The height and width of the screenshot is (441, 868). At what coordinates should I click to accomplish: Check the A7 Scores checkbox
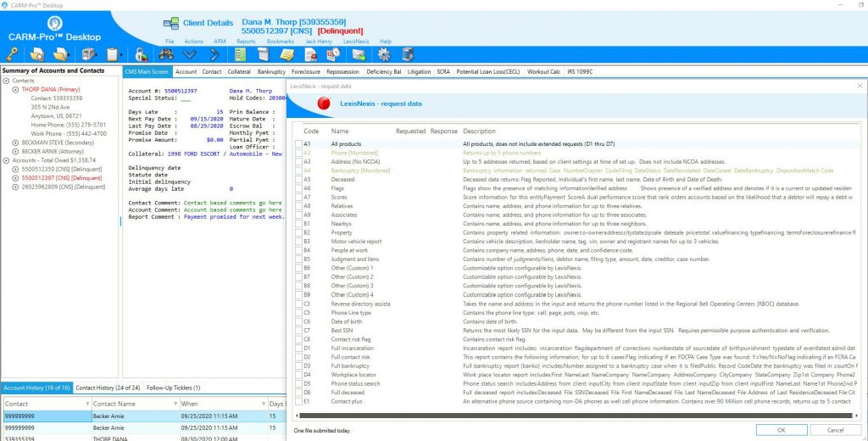(299, 198)
